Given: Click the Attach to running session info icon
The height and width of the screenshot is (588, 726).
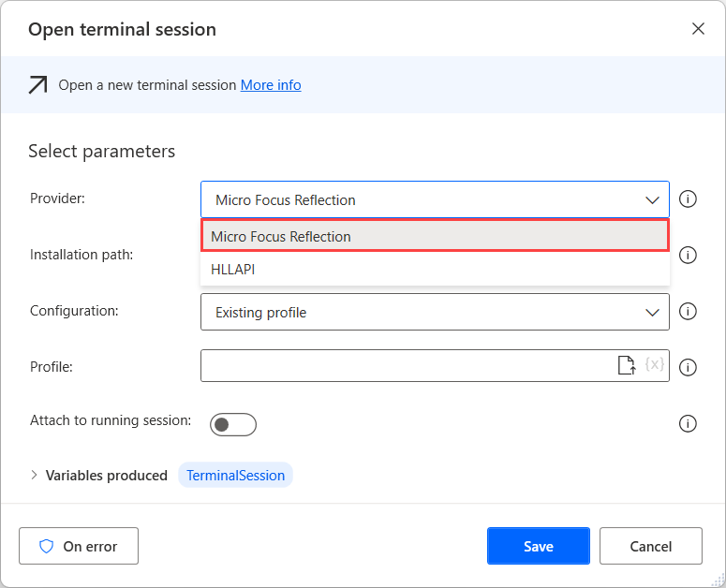Looking at the screenshot, I should tap(688, 423).
